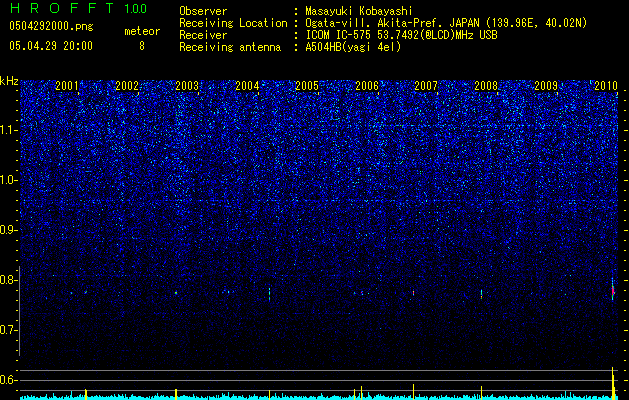The image size is (629, 400).
Task: Click the time axis label 2010
Action: [606, 85]
